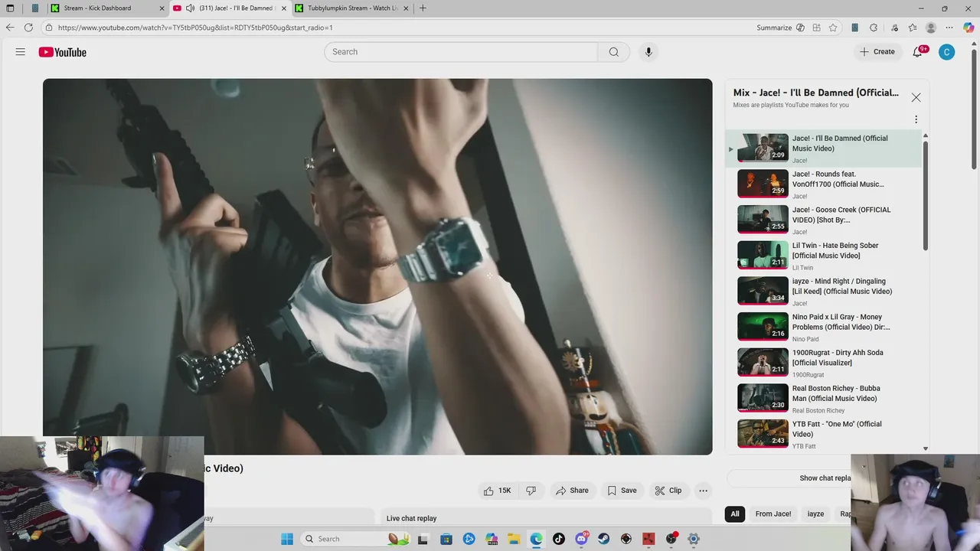Click the Live chat replay heading
The width and height of the screenshot is (980, 551).
tap(411, 518)
